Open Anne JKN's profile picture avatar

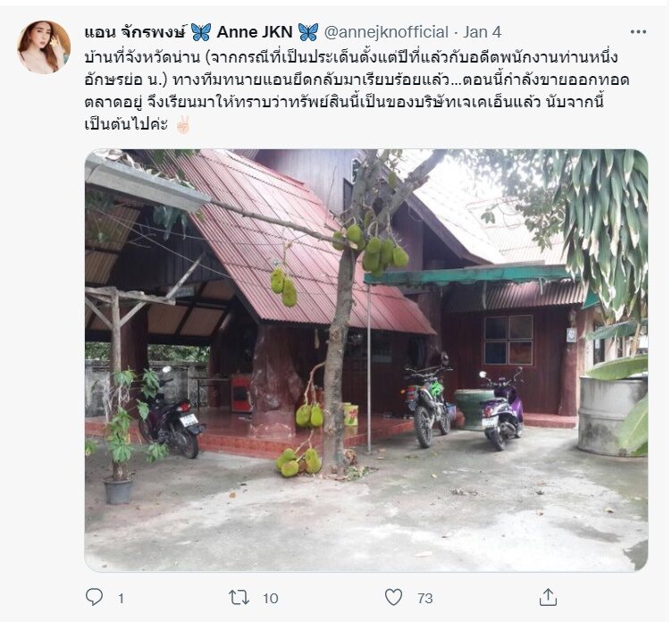tap(44, 47)
